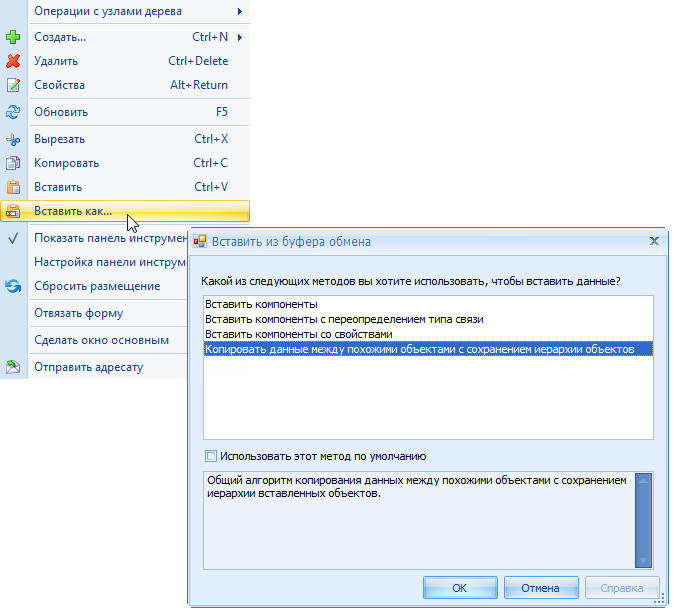Click the Reset placement blue arrows icon
Viewport: 676px width, 611px height.
tap(13, 286)
